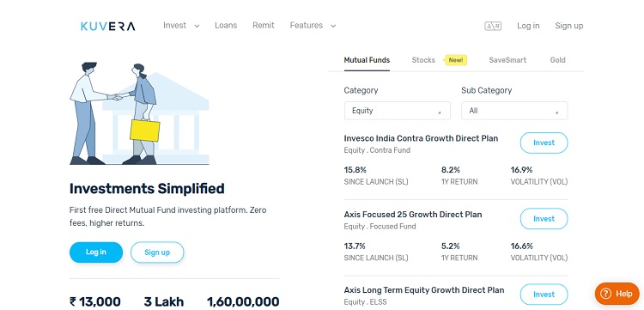Open the orange Help widget

tap(617, 294)
